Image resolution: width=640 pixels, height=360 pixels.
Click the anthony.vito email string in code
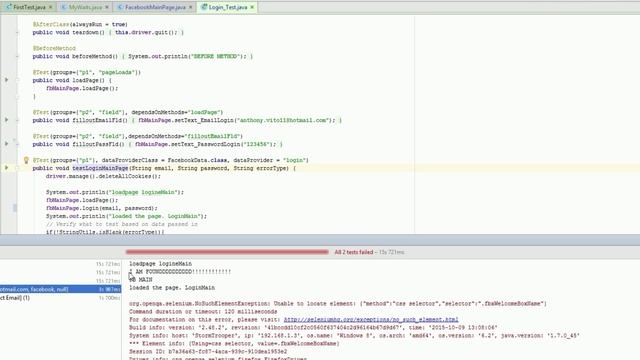(284, 120)
